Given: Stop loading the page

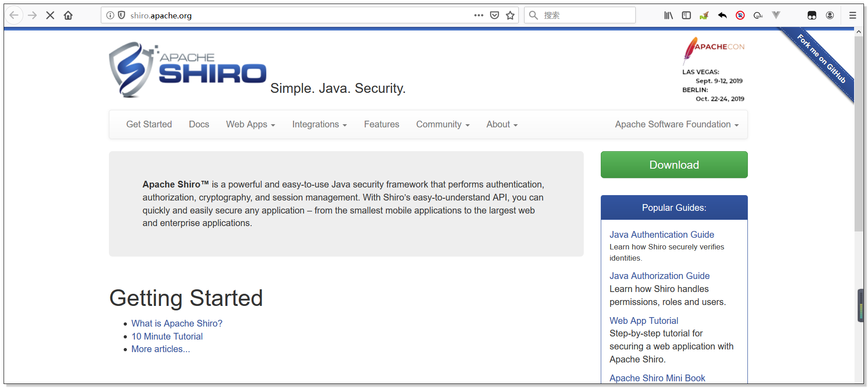Looking at the screenshot, I should (50, 15).
